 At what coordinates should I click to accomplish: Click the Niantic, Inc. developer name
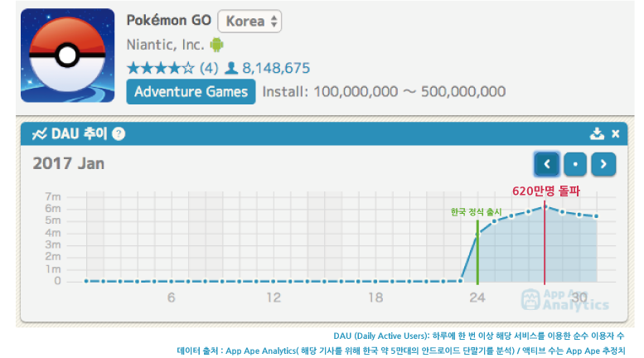165,45
